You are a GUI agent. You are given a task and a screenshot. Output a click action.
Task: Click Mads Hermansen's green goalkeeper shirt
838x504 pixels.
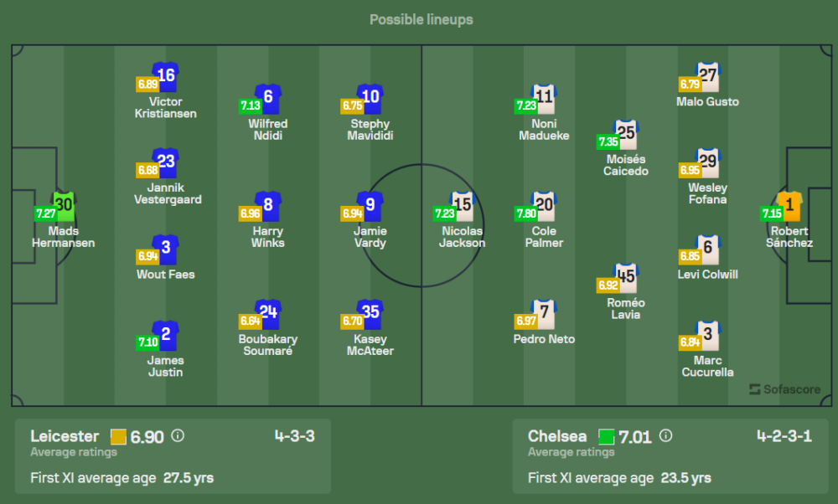point(63,204)
